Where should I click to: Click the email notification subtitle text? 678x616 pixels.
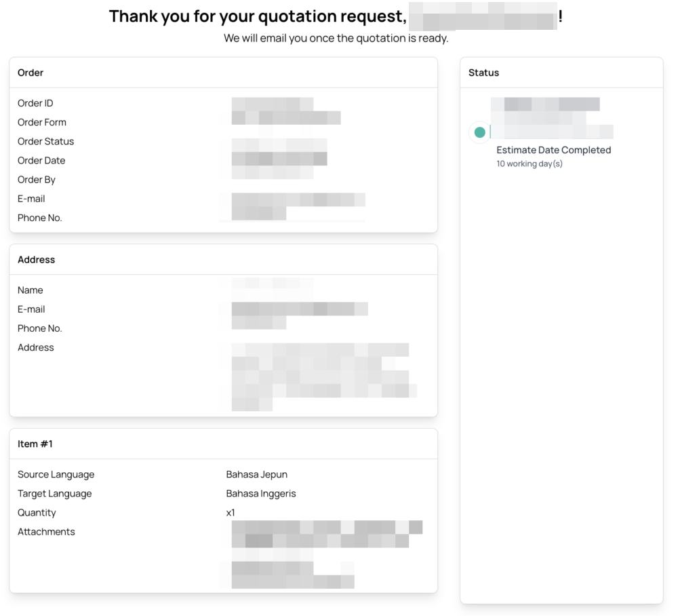click(x=336, y=38)
